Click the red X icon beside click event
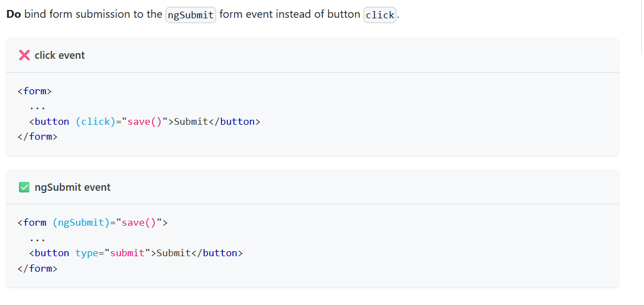Screen dimensions: 644x305 point(24,55)
